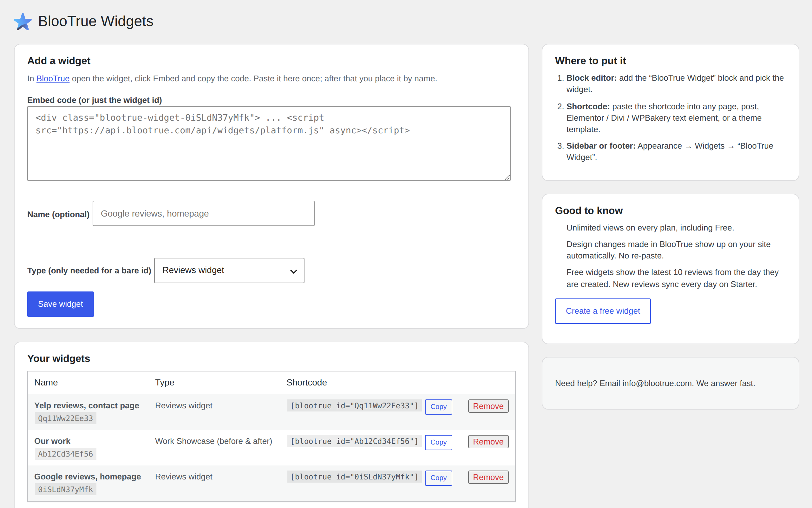The width and height of the screenshot is (812, 508).
Task: Click the Where to put it heading
Action: coord(590,61)
